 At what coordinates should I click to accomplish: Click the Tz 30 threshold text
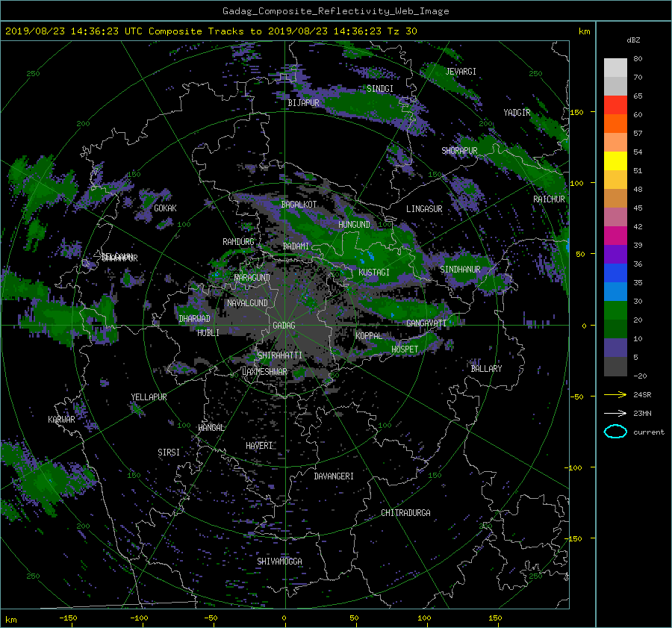tap(402, 31)
